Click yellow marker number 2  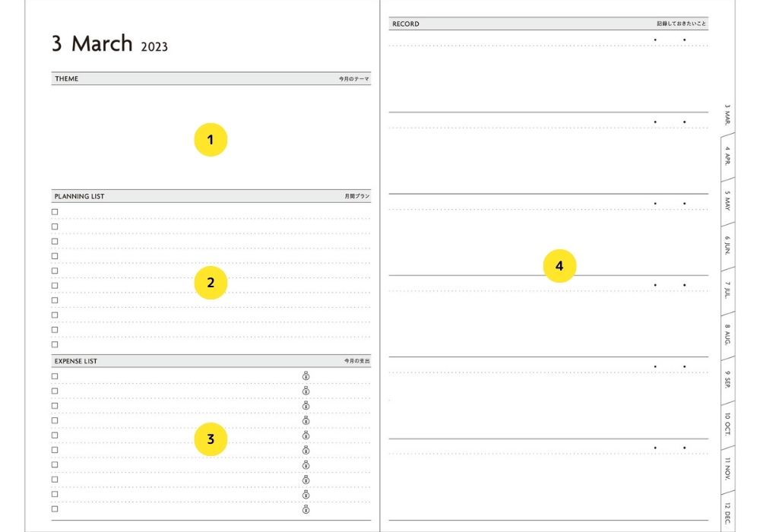click(211, 283)
